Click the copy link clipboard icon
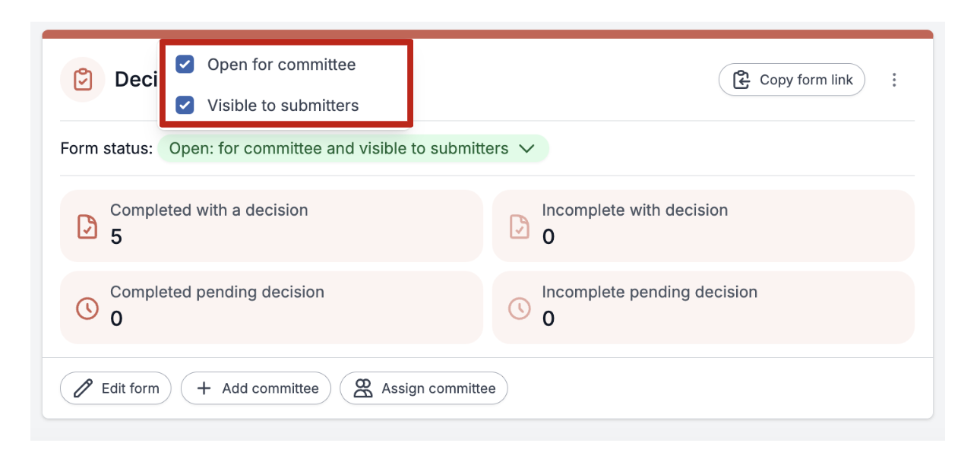 [x=741, y=80]
